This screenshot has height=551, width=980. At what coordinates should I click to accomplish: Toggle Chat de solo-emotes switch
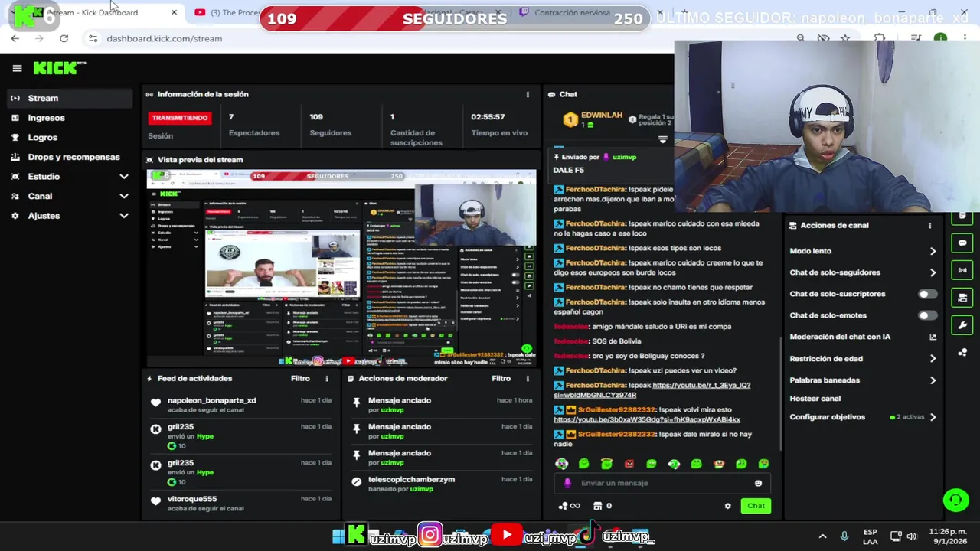pos(927,315)
